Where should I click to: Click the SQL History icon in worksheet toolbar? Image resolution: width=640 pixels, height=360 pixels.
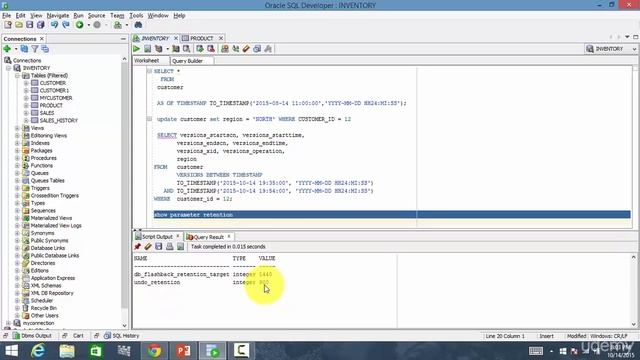coord(257,49)
